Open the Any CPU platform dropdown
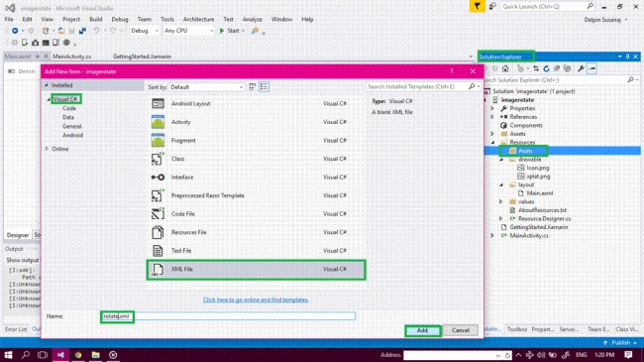The height and width of the screenshot is (362, 644). click(x=189, y=31)
